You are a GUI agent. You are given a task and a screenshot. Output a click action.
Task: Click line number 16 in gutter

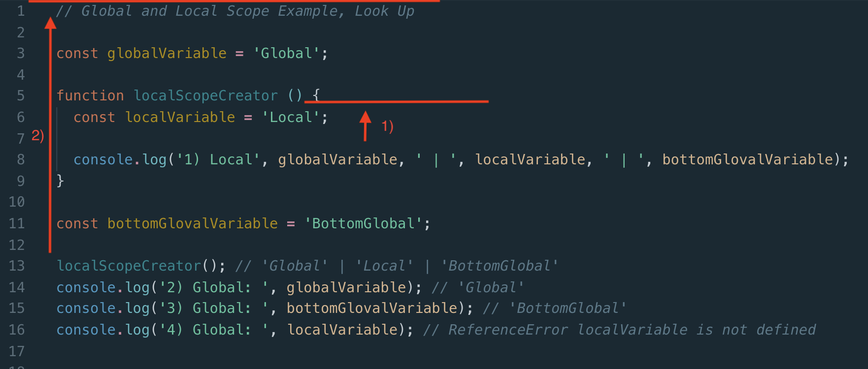click(x=17, y=330)
